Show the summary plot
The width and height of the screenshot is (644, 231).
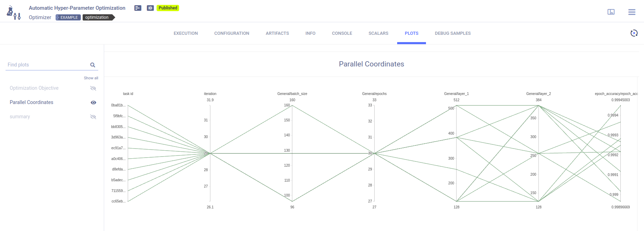[x=93, y=117]
